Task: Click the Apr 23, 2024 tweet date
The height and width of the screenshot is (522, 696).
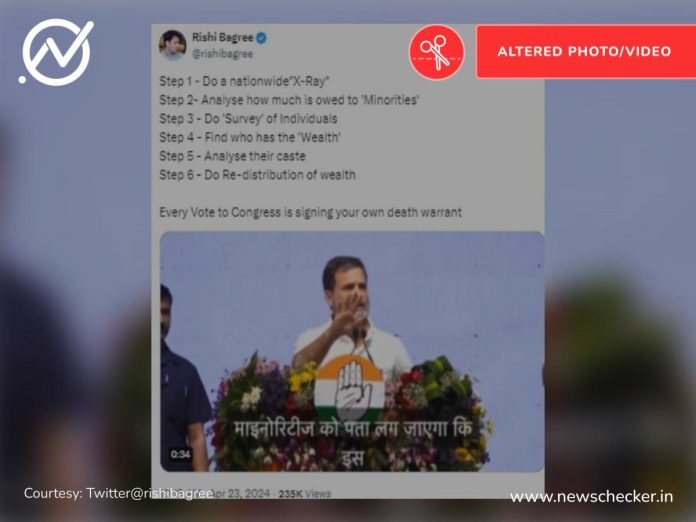Action: pyautogui.click(x=242, y=494)
